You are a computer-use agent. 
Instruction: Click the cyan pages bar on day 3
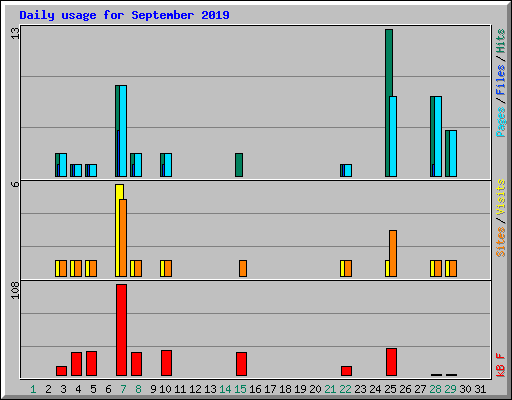(63, 165)
